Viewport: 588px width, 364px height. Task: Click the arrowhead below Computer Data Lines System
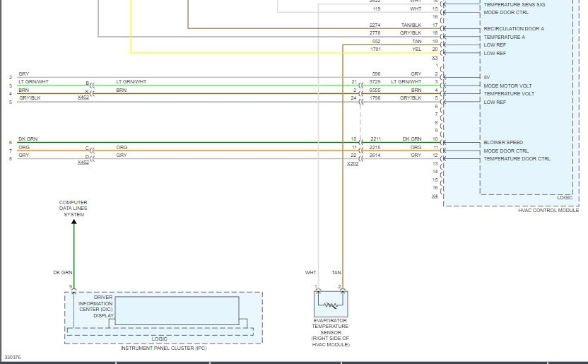[x=73, y=223]
